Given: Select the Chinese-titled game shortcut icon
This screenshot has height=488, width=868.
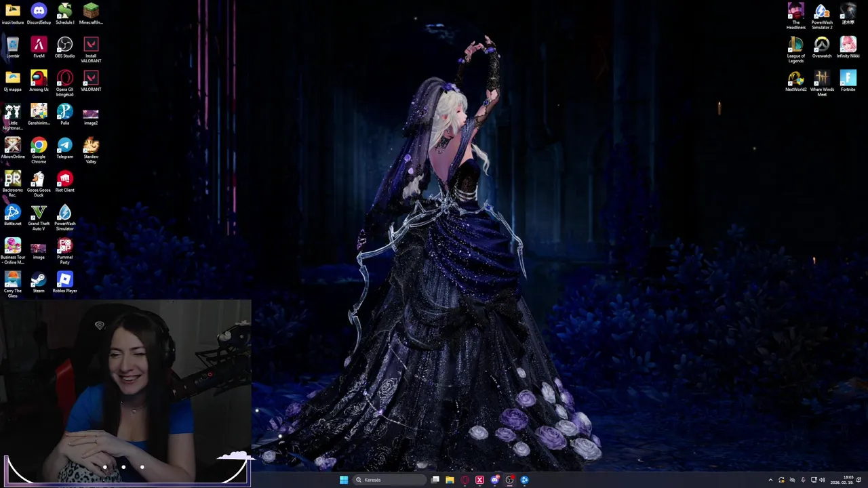Looking at the screenshot, I should point(848,14).
